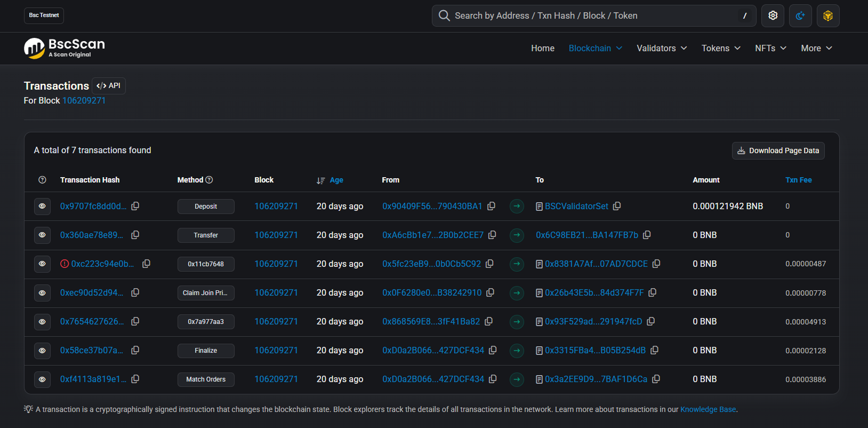Copy the BSCValidatorSet address

coord(617,206)
